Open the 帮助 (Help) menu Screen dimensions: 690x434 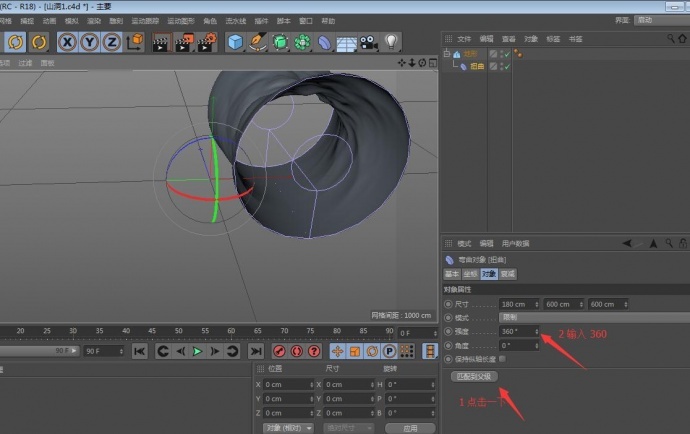328,21
